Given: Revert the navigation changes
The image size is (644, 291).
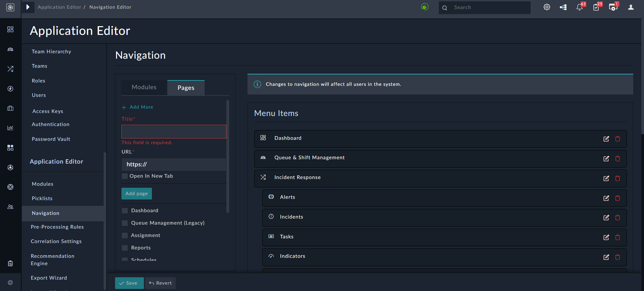Looking at the screenshot, I should [160, 283].
